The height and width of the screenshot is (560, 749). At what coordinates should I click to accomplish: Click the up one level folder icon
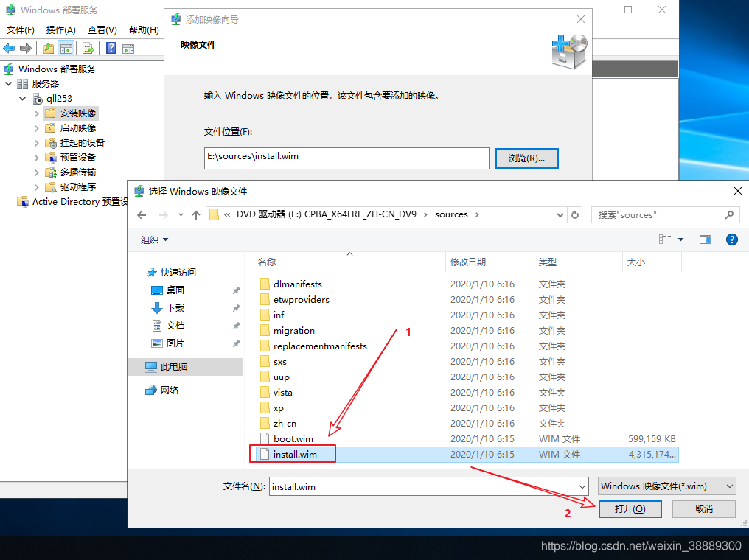point(49,49)
